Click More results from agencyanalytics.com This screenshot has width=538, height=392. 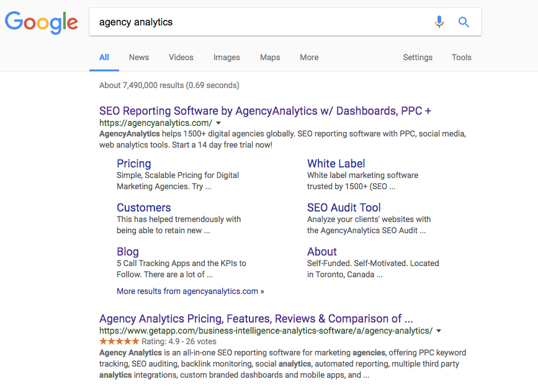pyautogui.click(x=191, y=291)
